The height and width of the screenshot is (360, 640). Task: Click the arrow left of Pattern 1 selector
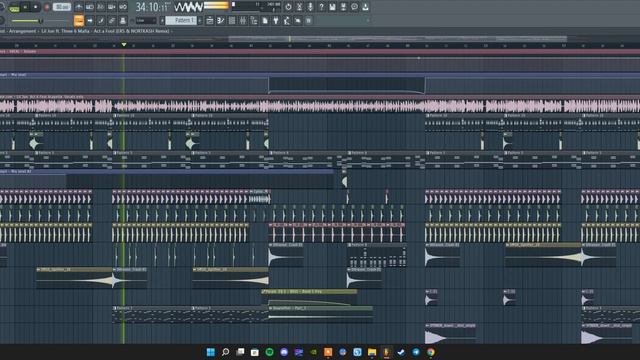162,20
